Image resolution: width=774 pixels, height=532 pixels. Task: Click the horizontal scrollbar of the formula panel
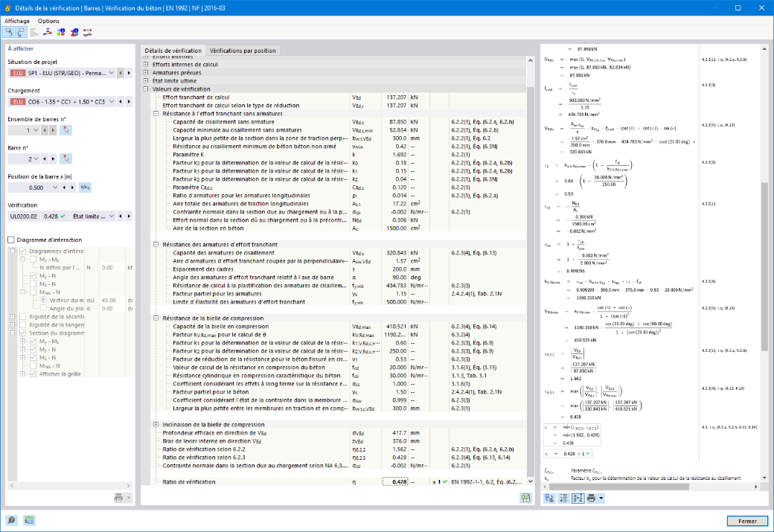coord(620,487)
